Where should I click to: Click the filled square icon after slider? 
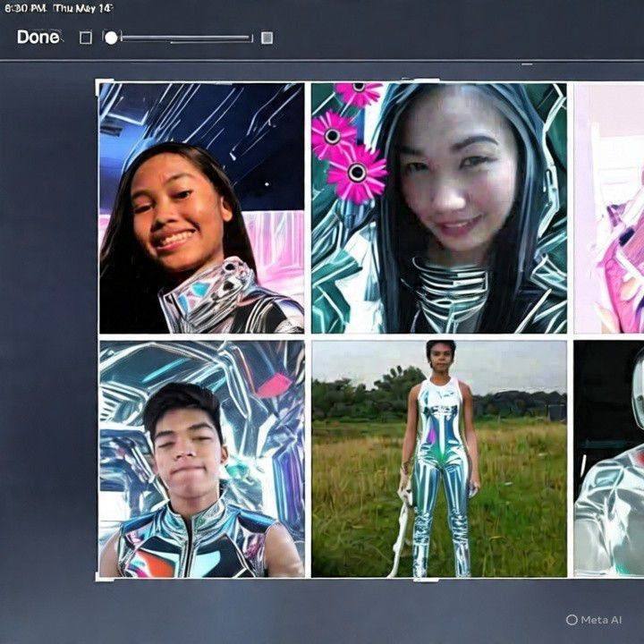click(267, 38)
